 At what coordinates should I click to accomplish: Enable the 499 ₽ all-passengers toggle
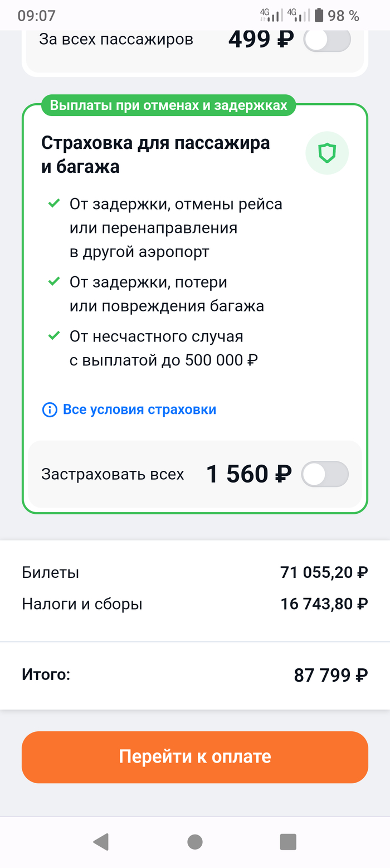[x=327, y=40]
